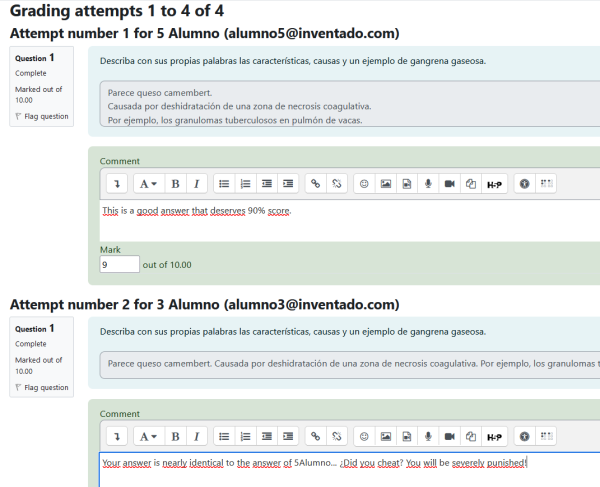Record video in second comment editor
The width and height of the screenshot is (600, 487).
click(x=450, y=437)
